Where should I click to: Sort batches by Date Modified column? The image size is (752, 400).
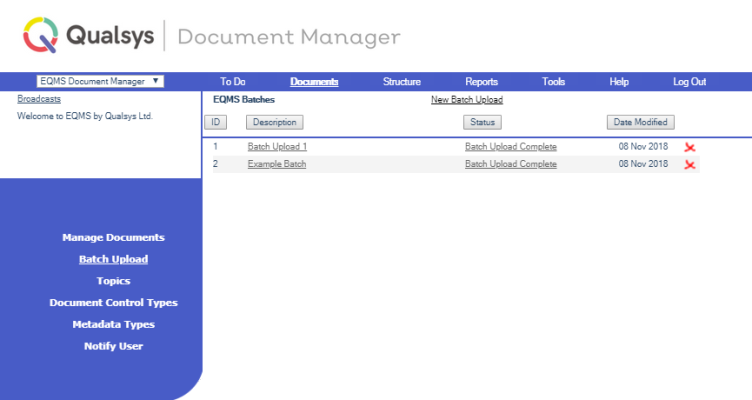click(641, 122)
